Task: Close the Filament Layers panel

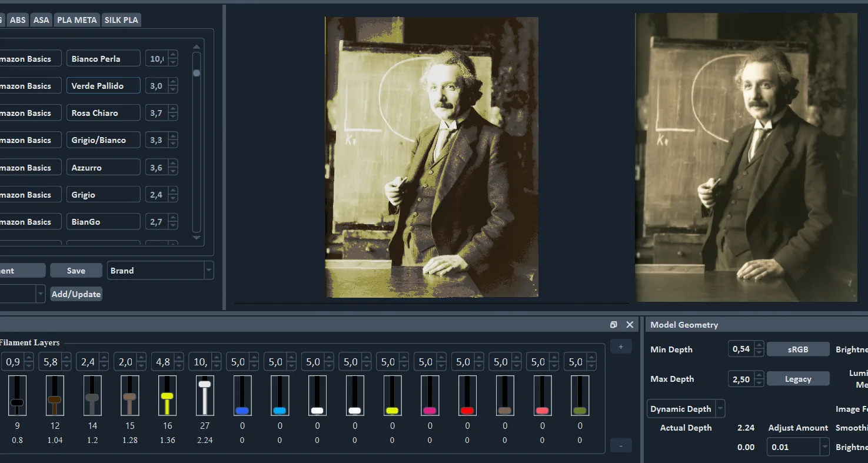Action: pyautogui.click(x=630, y=325)
